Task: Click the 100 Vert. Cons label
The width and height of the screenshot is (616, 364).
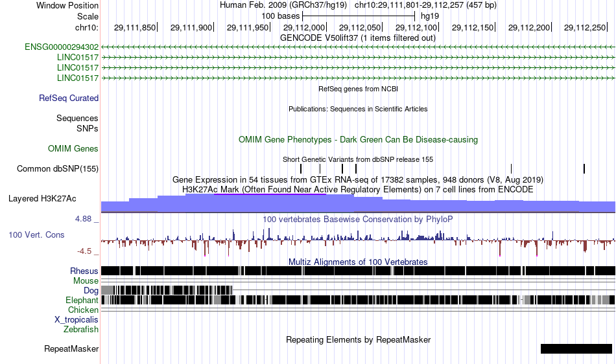Action: [x=36, y=234]
